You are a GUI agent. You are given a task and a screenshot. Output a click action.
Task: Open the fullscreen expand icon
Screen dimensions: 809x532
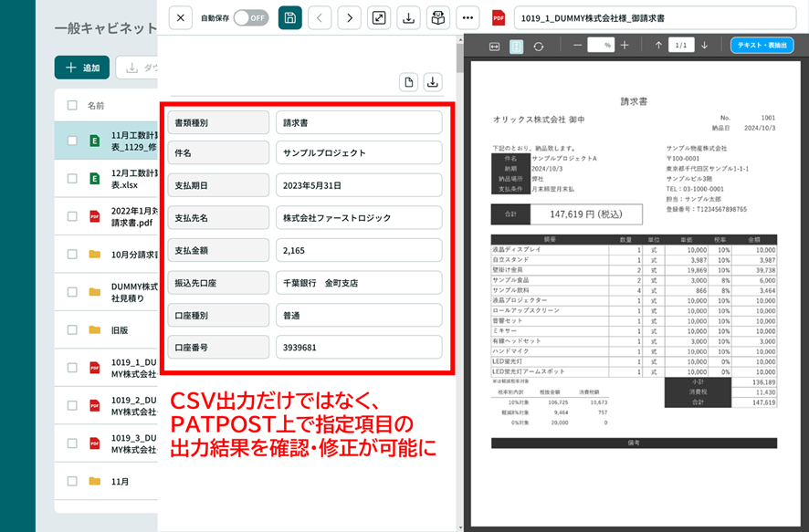click(379, 17)
